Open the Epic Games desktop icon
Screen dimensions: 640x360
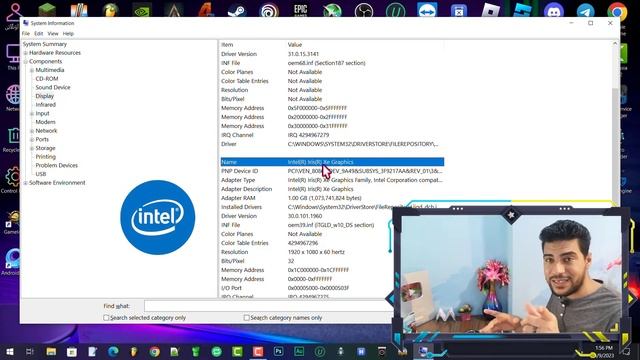coord(300,9)
